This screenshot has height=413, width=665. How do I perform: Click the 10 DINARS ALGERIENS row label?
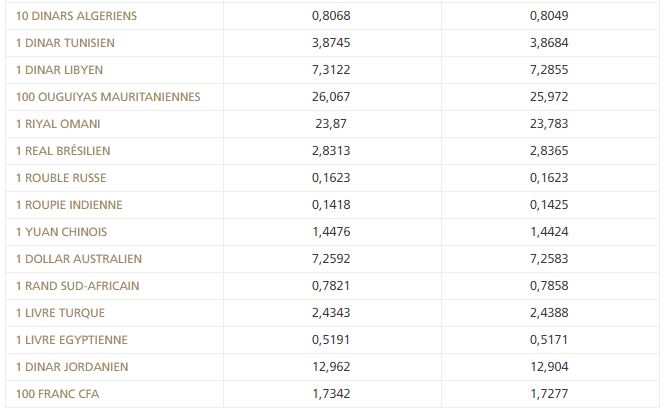77,17
